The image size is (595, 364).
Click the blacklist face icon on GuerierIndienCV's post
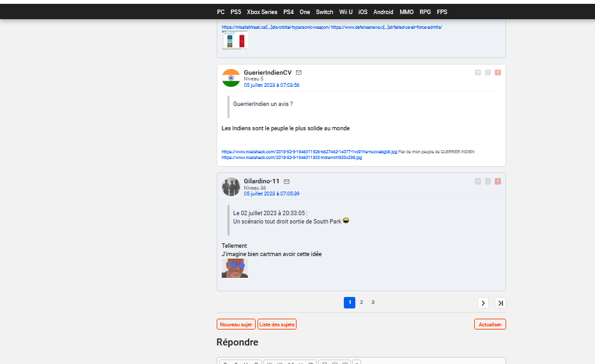[x=488, y=73]
